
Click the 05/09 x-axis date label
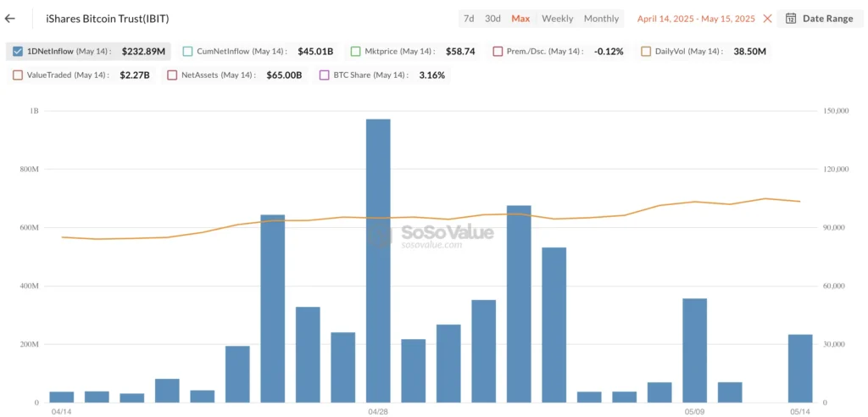pyautogui.click(x=695, y=412)
